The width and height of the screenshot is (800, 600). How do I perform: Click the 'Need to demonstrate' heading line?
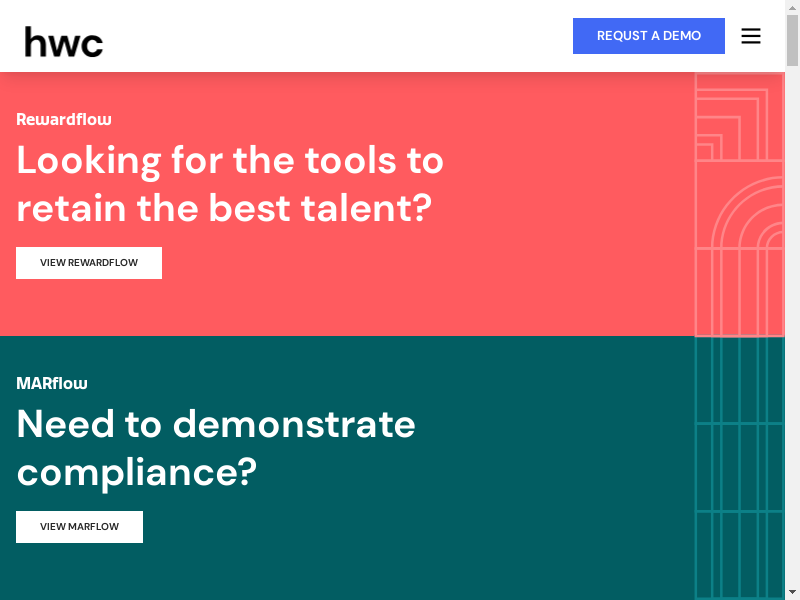coord(216,424)
